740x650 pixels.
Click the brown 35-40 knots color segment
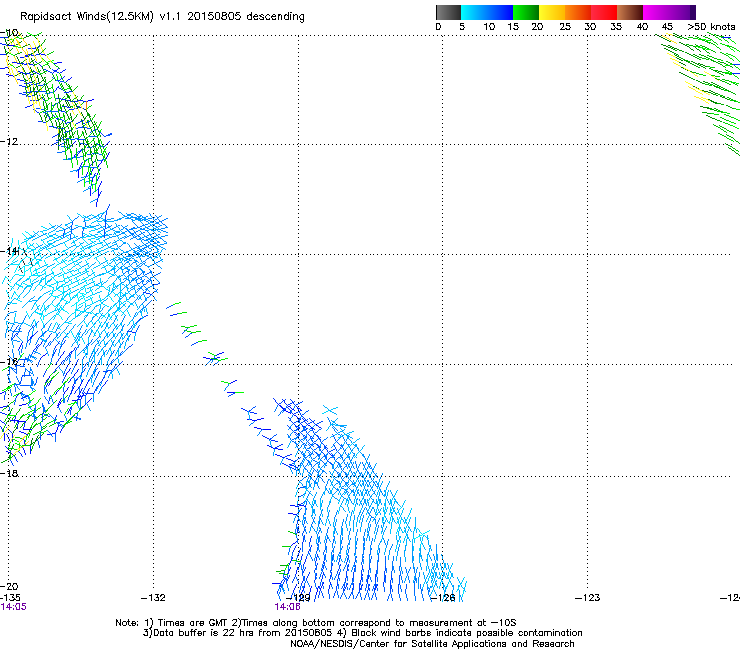(630, 12)
